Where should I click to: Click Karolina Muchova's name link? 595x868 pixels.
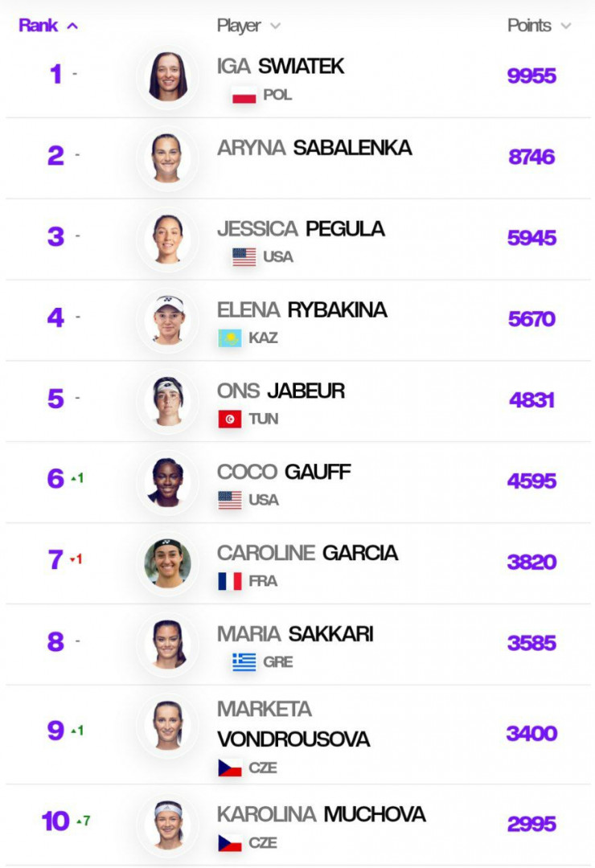pyautogui.click(x=322, y=814)
